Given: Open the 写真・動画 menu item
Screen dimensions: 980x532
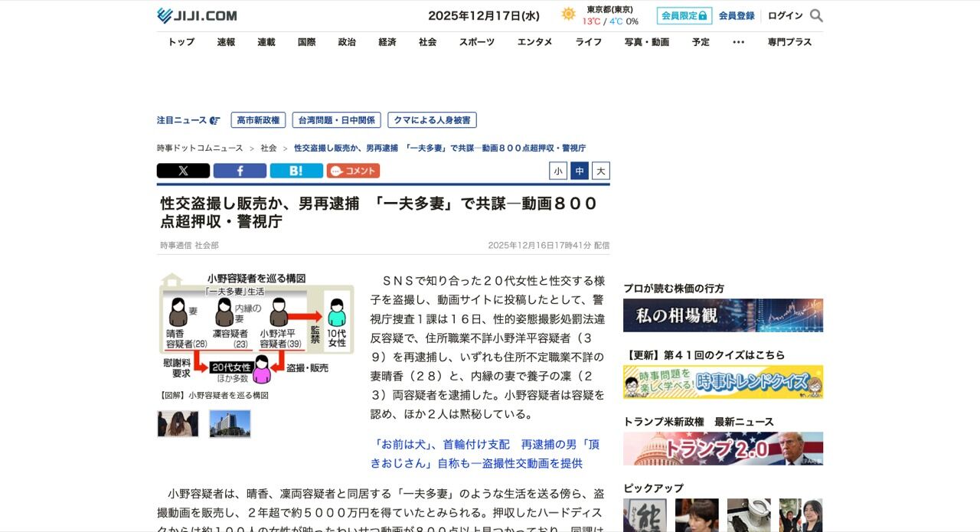Looking at the screenshot, I should pos(647,42).
